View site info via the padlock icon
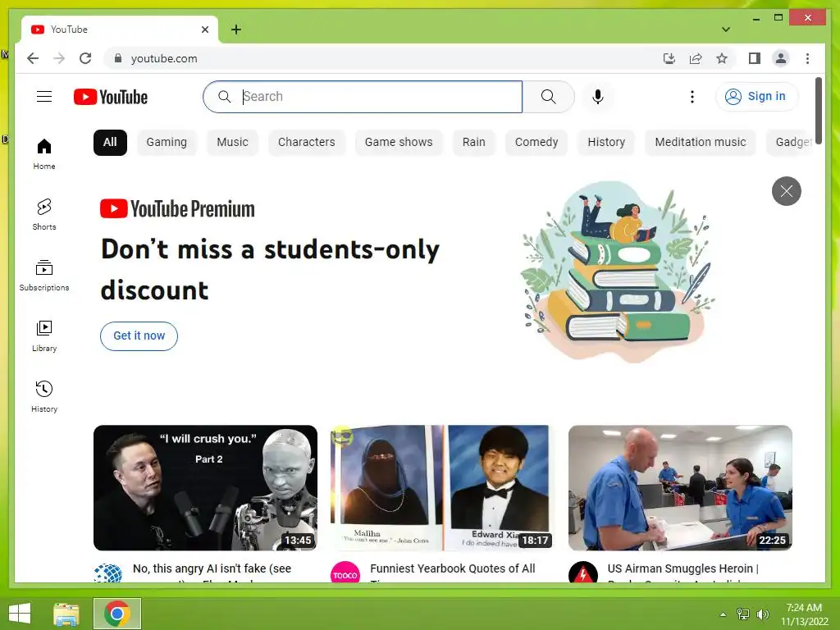Screen dimensions: 840x630 [118, 58]
